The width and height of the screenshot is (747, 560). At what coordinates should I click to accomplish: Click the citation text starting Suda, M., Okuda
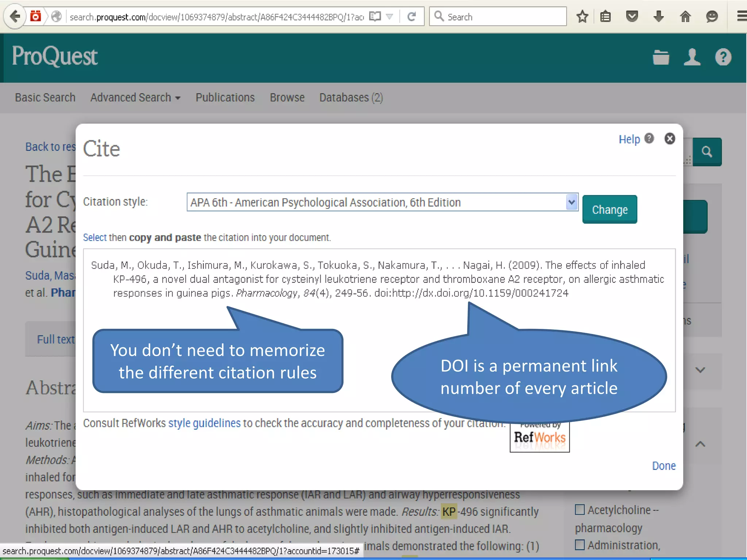point(378,279)
